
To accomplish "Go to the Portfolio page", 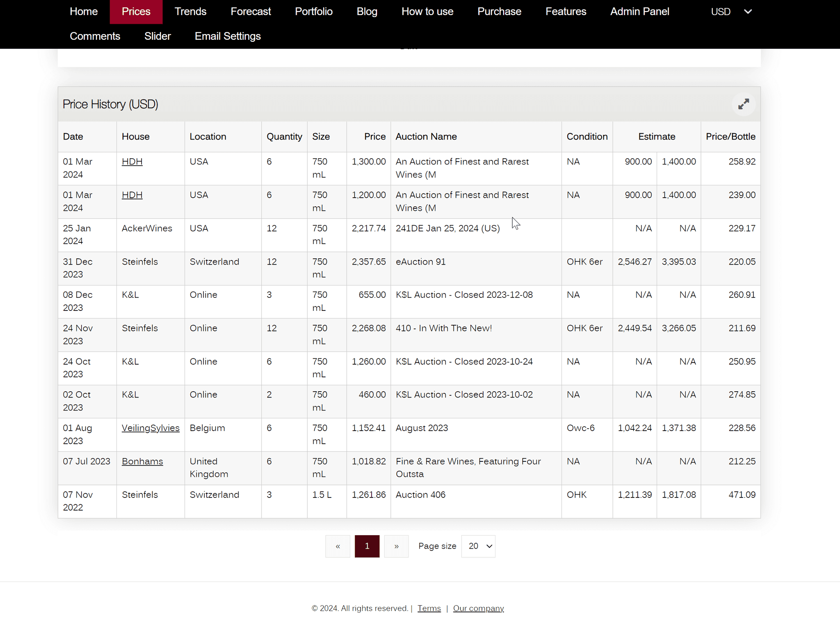I will coord(313,11).
